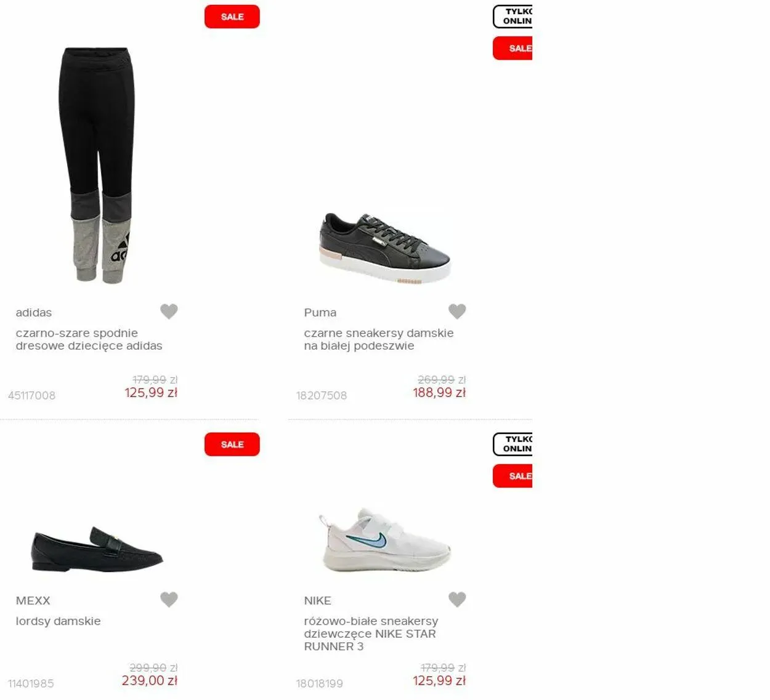Image resolution: width=770 pixels, height=700 pixels.
Task: Open link czarno-szare spodnie dresowe dziecięce adidas
Action: click(89, 339)
